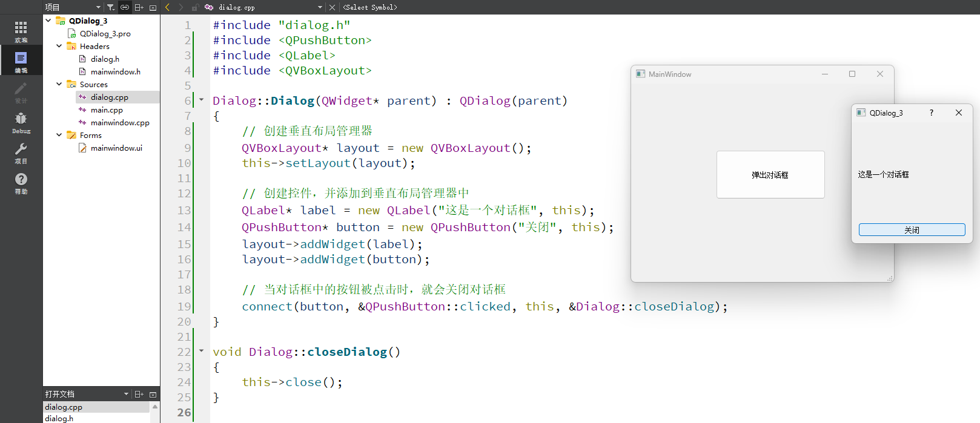This screenshot has height=423, width=980.
Task: Go back with the yellow arrow
Action: click(167, 7)
